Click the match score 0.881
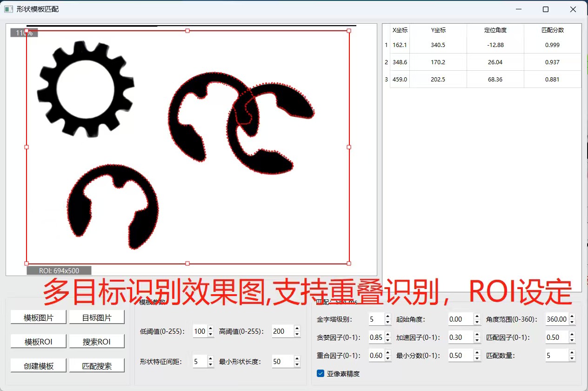Image resolution: width=588 pixels, height=391 pixels. coord(553,79)
